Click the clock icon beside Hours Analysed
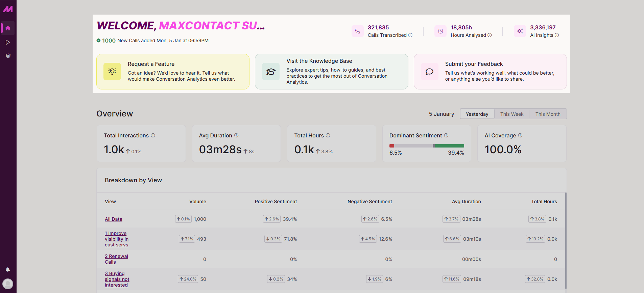This screenshot has width=644, height=293. tap(440, 31)
